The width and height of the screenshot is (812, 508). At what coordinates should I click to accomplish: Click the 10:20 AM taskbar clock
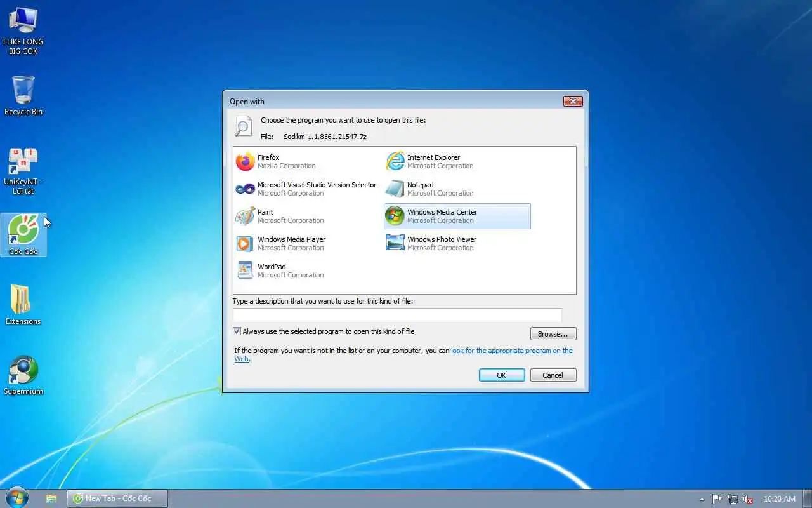[780, 499]
